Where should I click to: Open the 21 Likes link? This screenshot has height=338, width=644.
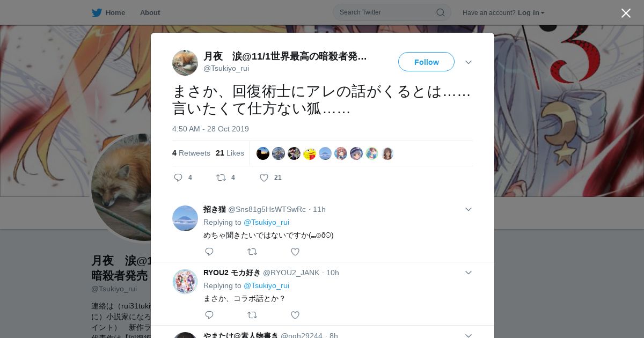(x=230, y=153)
